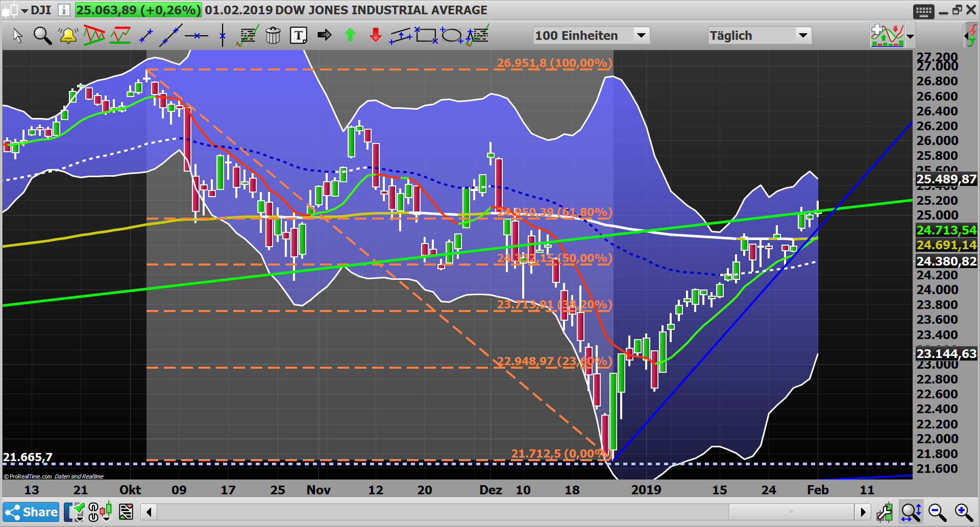The width and height of the screenshot is (980, 527).
Task: Click the horizontal time scrollbar thumb
Action: pyautogui.click(x=792, y=512)
